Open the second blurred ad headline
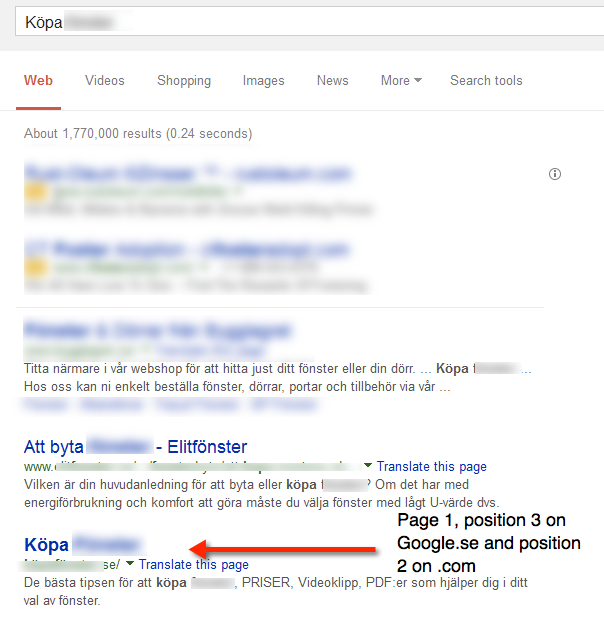 (x=187, y=250)
